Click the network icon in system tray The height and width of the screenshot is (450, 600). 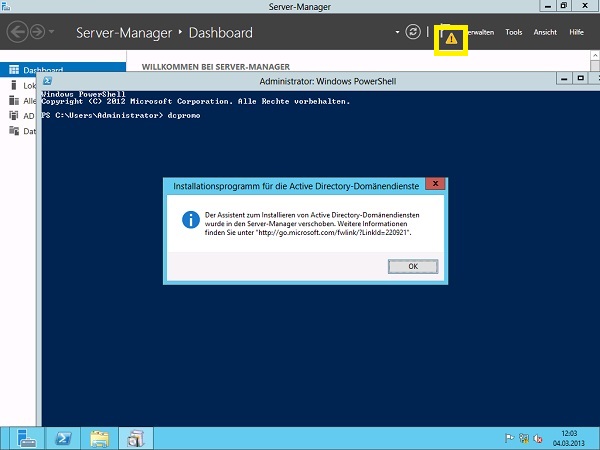point(524,438)
